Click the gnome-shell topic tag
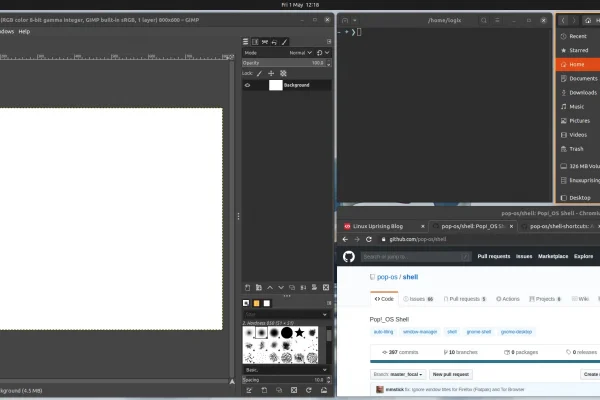Viewport: 600px width, 400px height. (x=479, y=332)
